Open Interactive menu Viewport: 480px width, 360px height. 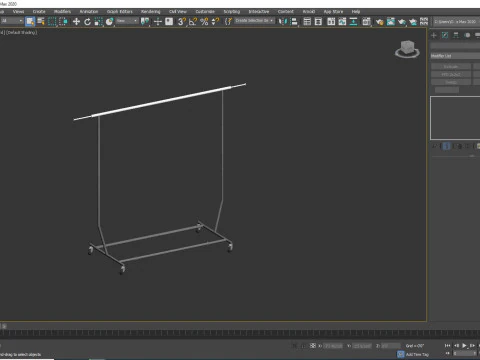[x=259, y=11]
